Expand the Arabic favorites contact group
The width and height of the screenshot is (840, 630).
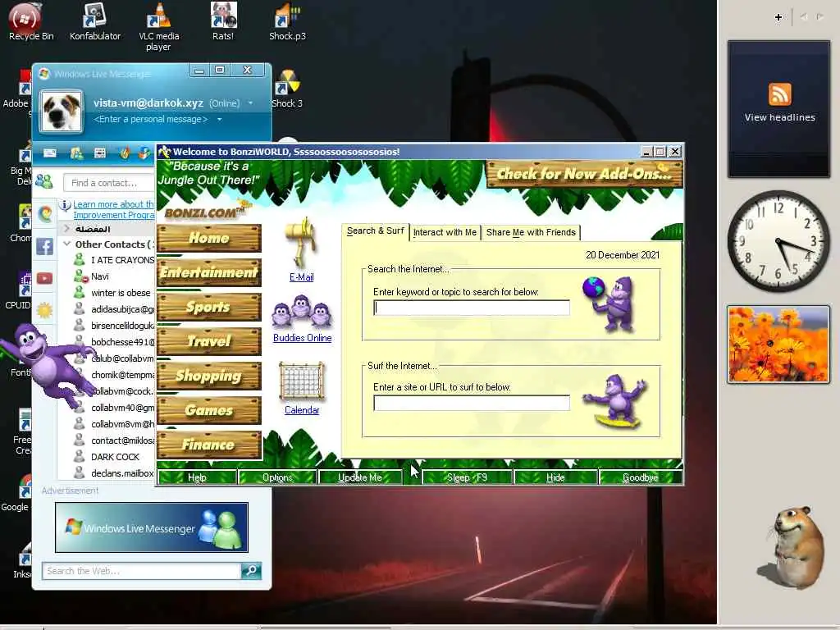click(x=67, y=229)
